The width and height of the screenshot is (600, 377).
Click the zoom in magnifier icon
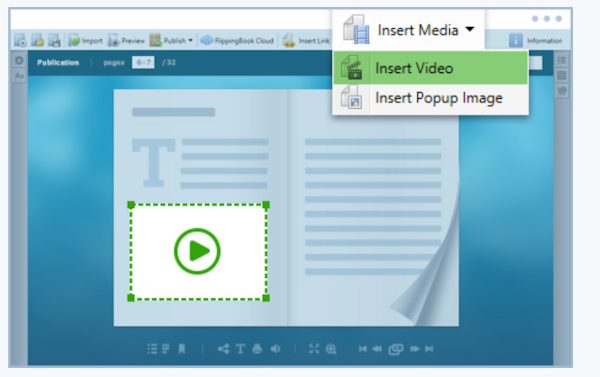click(x=331, y=349)
